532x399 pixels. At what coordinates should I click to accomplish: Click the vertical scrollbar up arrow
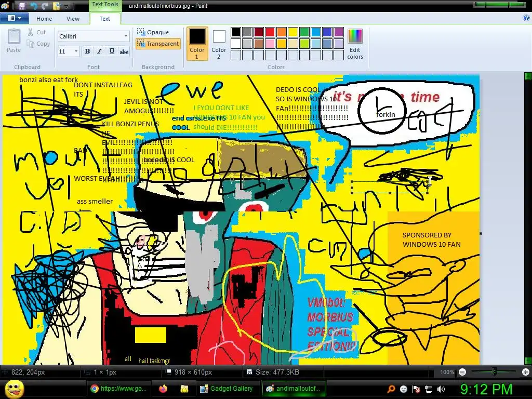(528, 76)
